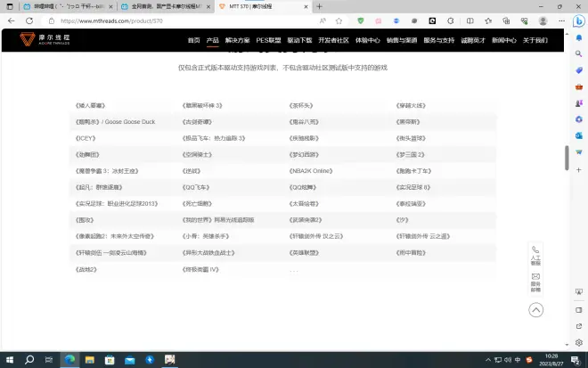Open the 产品 navigation menu

(x=212, y=40)
